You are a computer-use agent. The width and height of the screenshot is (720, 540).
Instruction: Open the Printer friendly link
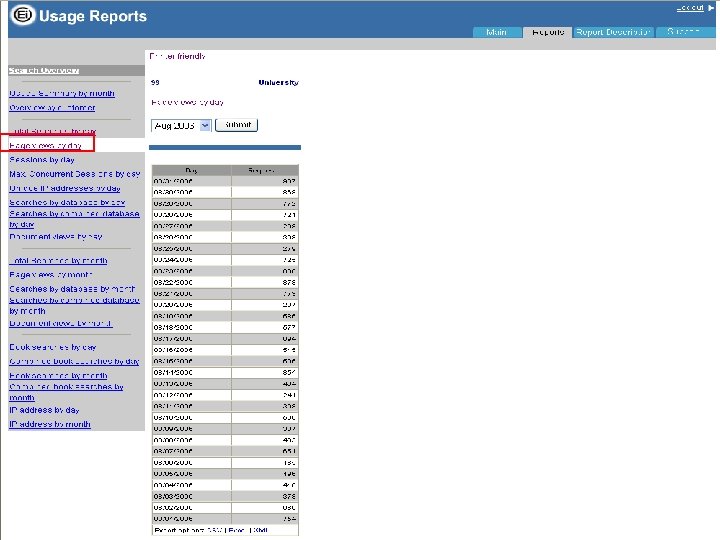(x=177, y=56)
